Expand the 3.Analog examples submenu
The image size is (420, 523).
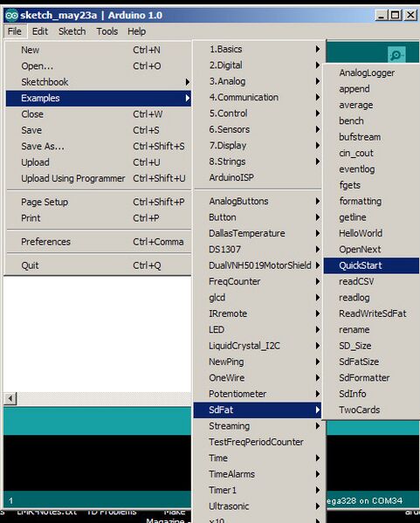258,81
